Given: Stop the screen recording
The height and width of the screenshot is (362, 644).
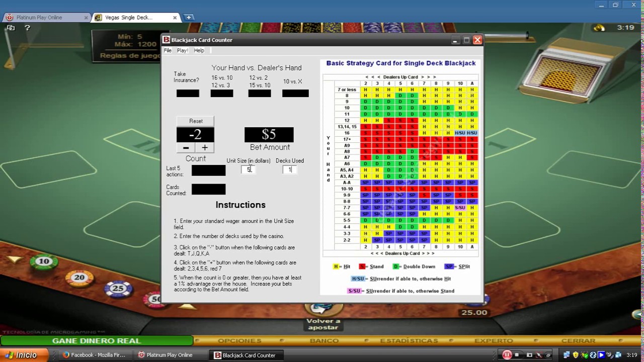Looking at the screenshot, I should (x=517, y=355).
